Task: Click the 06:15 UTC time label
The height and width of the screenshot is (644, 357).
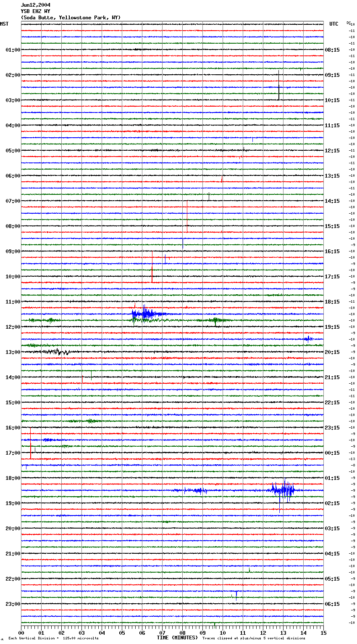Action: (x=332, y=604)
